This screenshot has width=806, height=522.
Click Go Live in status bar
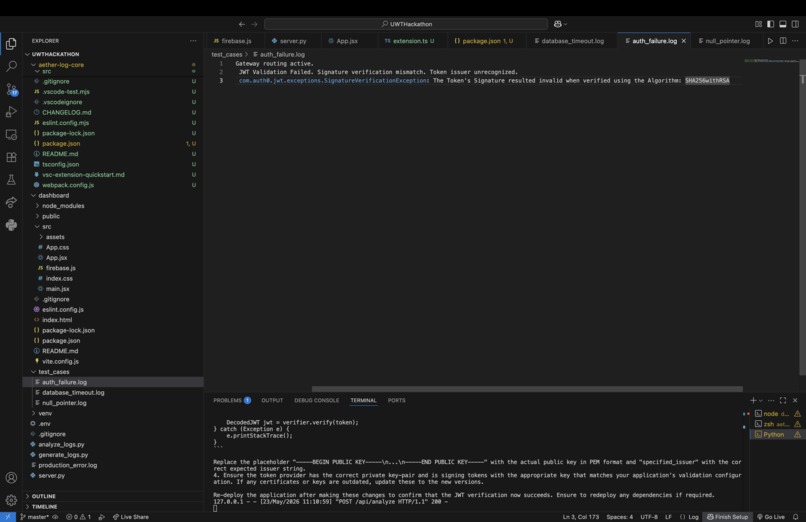click(x=771, y=517)
